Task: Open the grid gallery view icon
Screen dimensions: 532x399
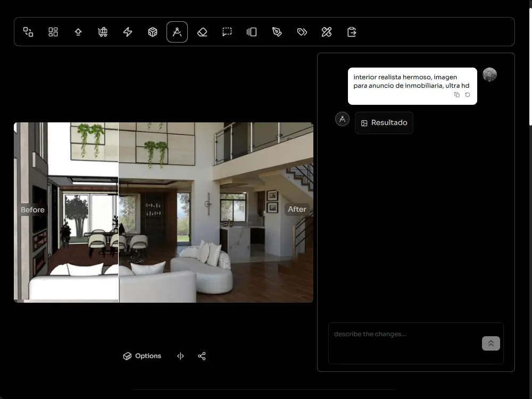Action: (53, 32)
